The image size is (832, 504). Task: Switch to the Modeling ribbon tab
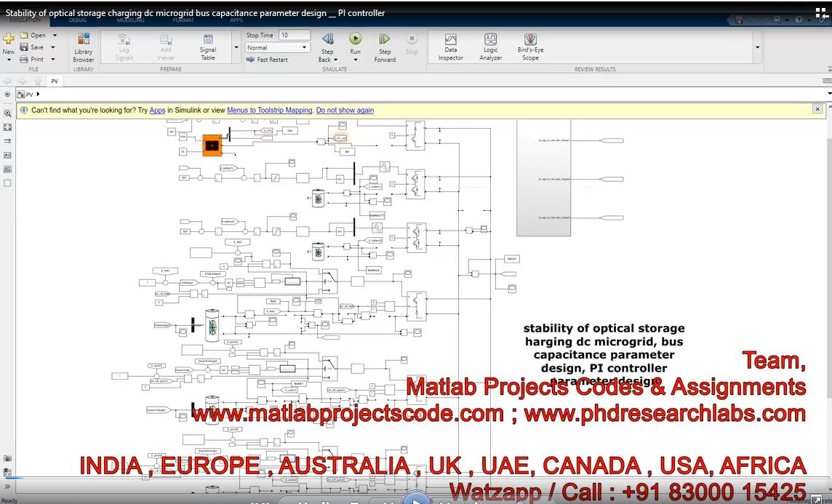(x=130, y=20)
